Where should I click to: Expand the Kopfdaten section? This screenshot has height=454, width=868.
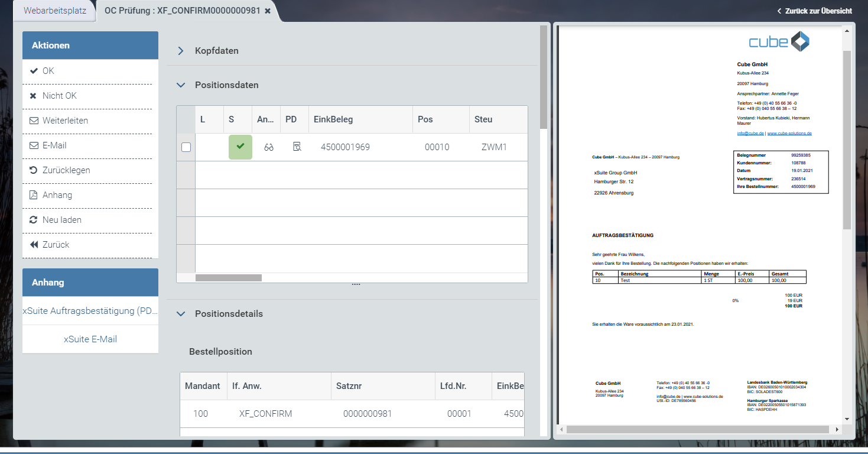pos(181,51)
